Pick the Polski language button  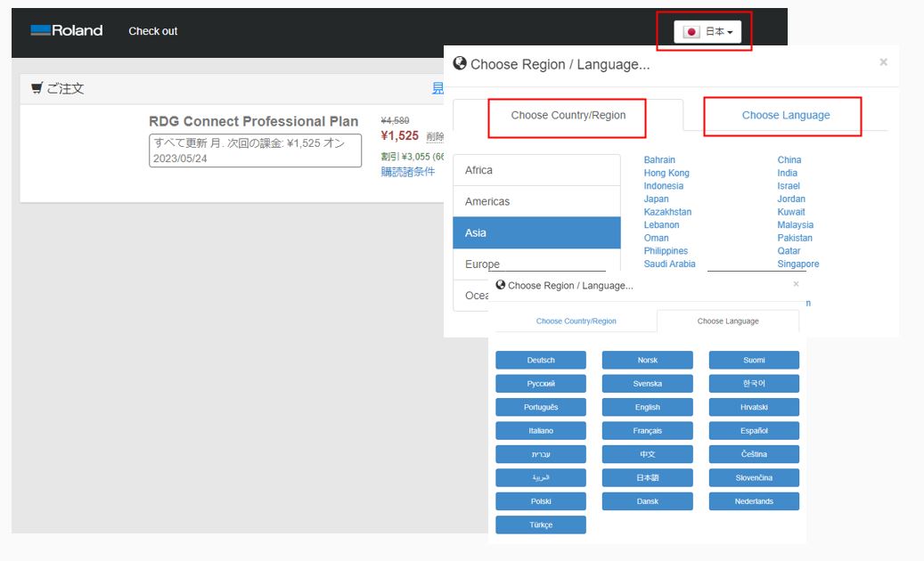540,501
